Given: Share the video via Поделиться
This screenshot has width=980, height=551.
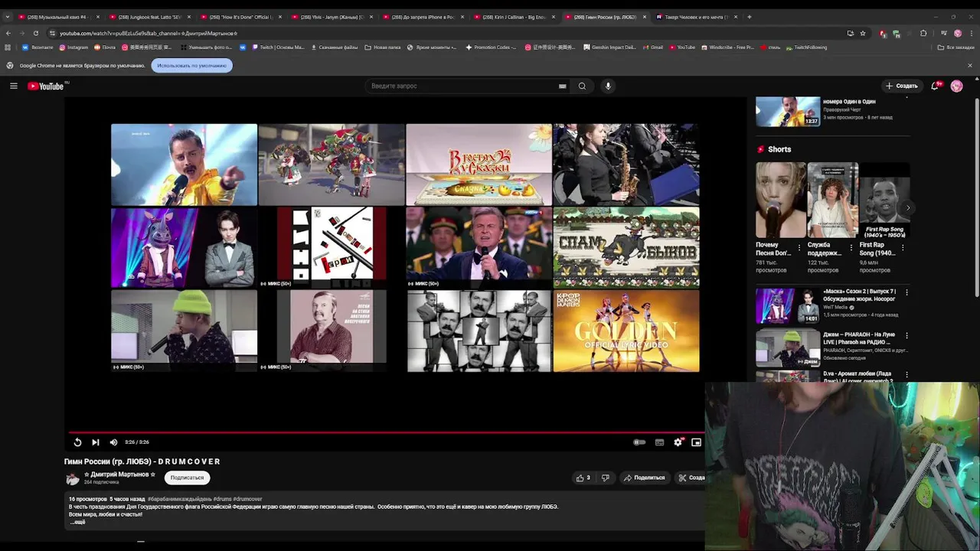Looking at the screenshot, I should pos(644,478).
